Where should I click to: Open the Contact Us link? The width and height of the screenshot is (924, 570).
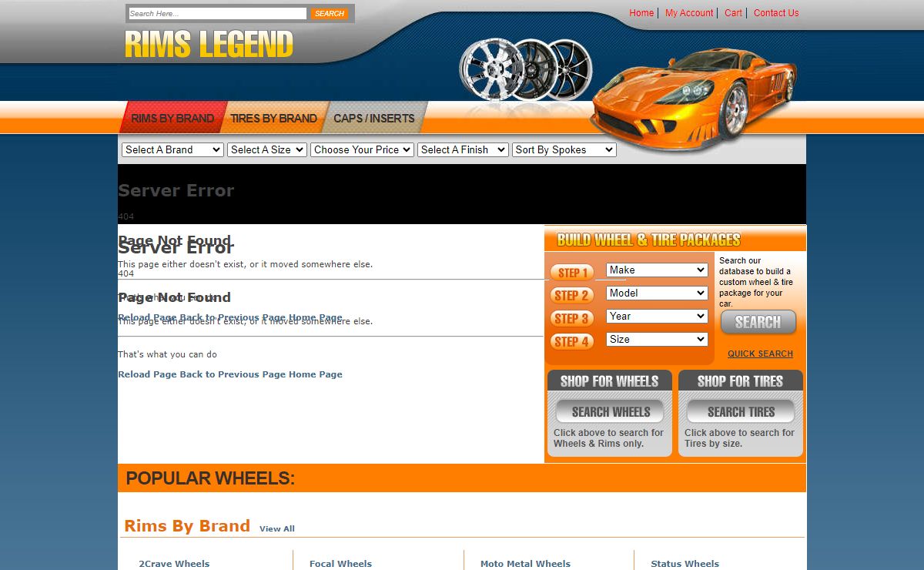pyautogui.click(x=776, y=13)
